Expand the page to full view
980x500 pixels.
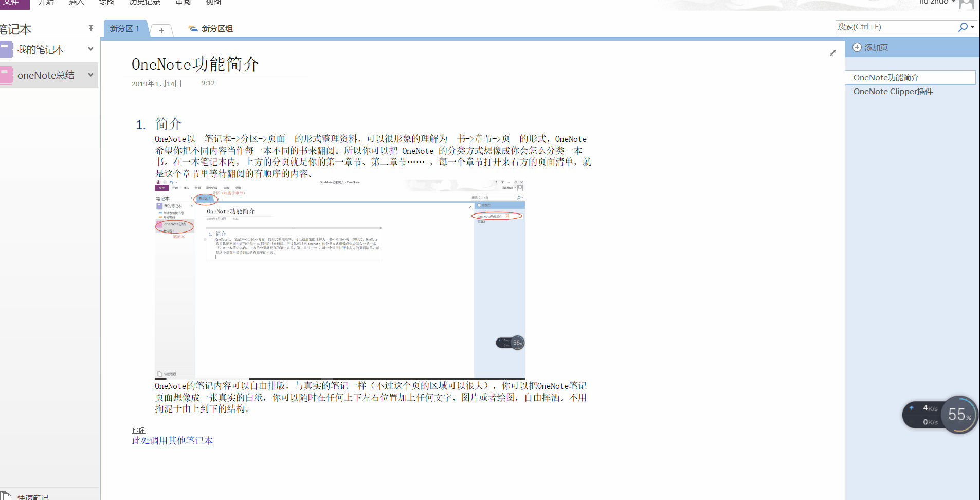tap(833, 53)
